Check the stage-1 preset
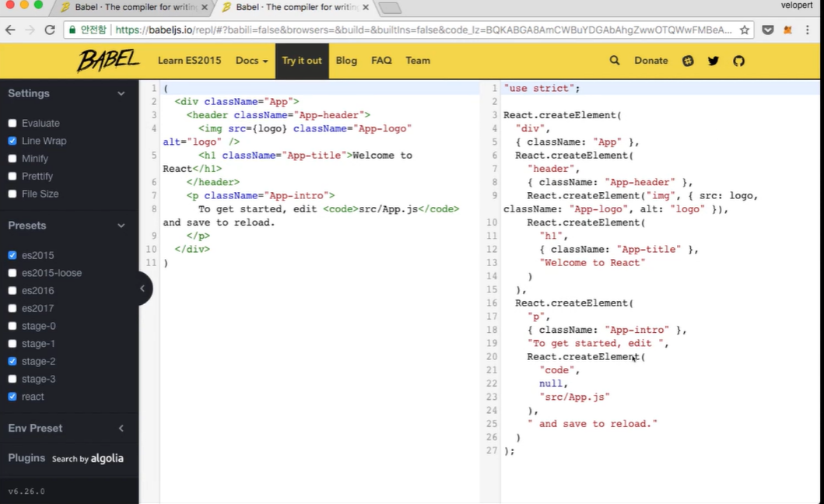Screen dimensions: 824x504 tap(12, 344)
